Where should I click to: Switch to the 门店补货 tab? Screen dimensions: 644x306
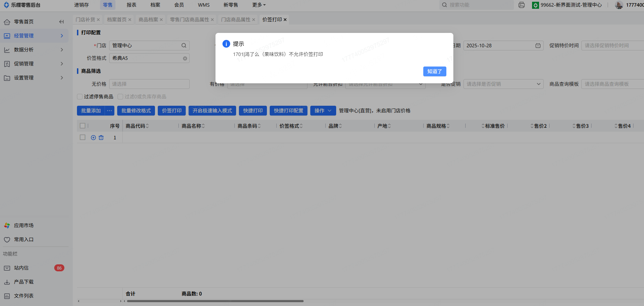point(85,20)
